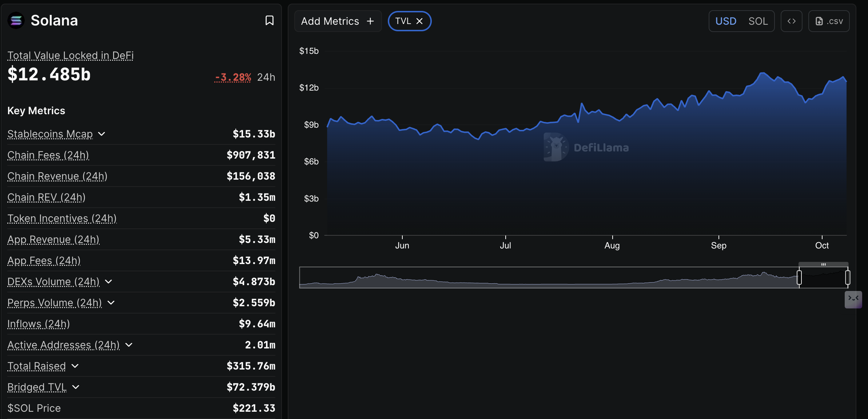Switch chart denomination to USD
Screen dimensions: 868x419
[725, 21]
